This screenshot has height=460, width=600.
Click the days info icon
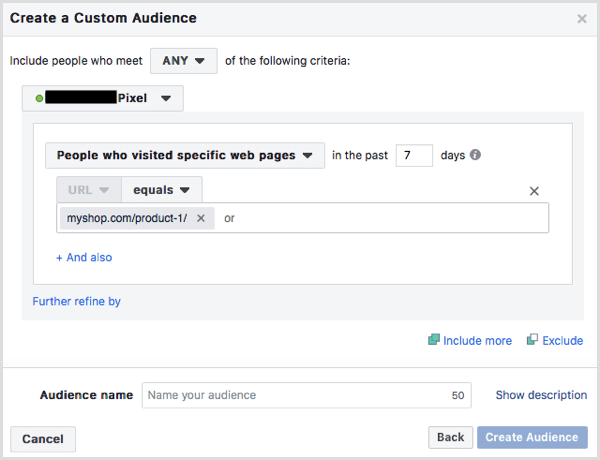click(475, 155)
